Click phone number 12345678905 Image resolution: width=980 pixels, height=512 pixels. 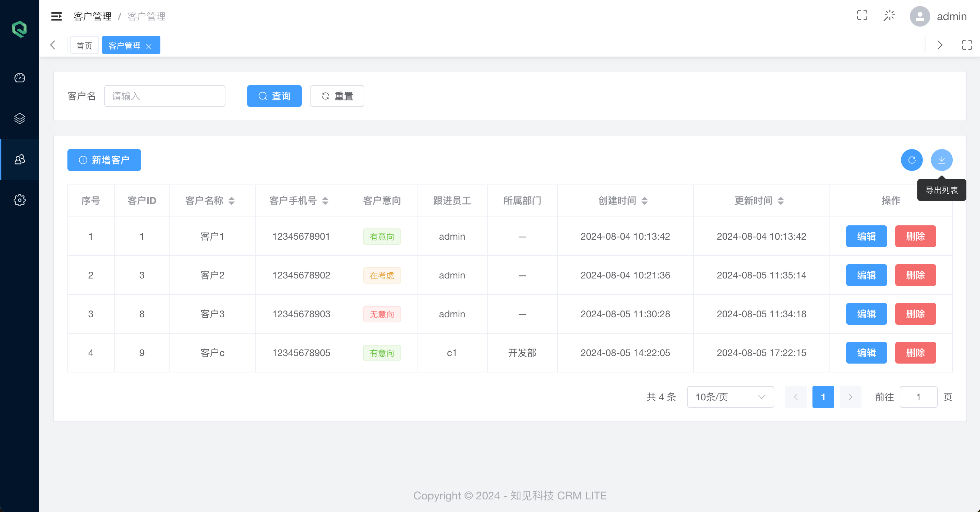pos(301,353)
